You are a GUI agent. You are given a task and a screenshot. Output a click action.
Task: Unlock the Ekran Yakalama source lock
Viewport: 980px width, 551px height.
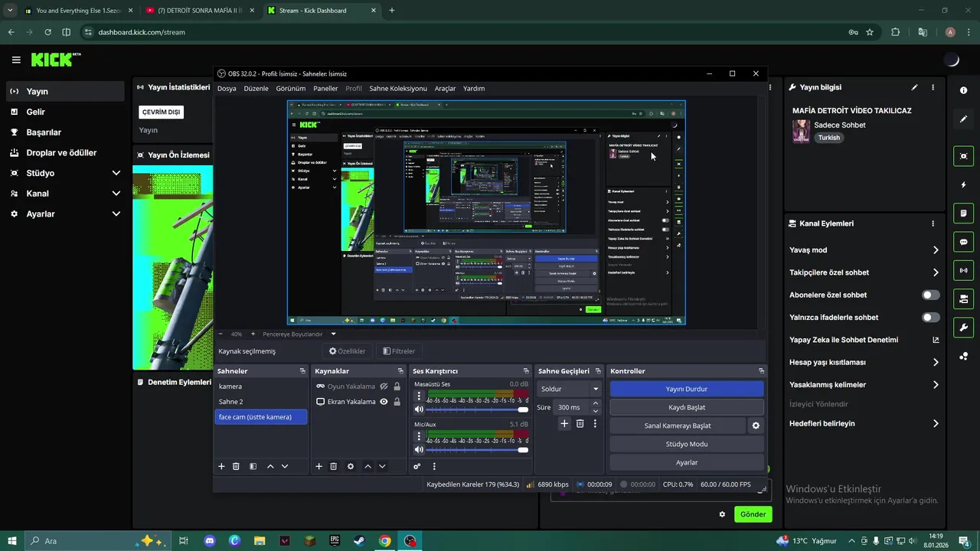click(397, 402)
